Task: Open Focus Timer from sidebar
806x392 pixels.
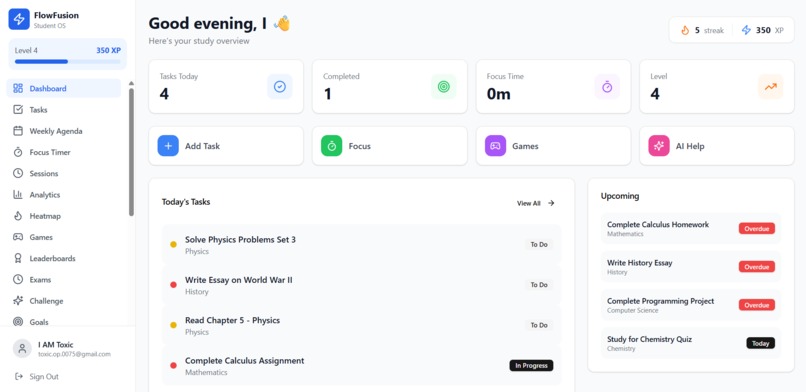Action: click(x=64, y=152)
